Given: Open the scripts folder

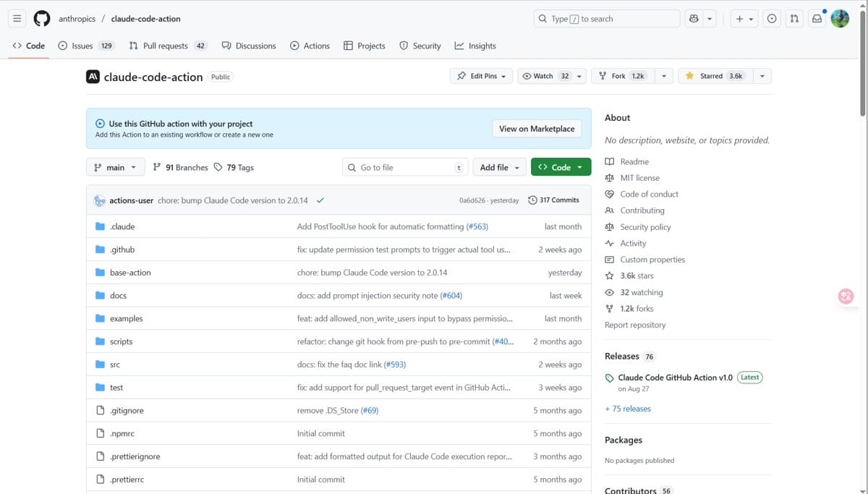Looking at the screenshot, I should tap(121, 341).
